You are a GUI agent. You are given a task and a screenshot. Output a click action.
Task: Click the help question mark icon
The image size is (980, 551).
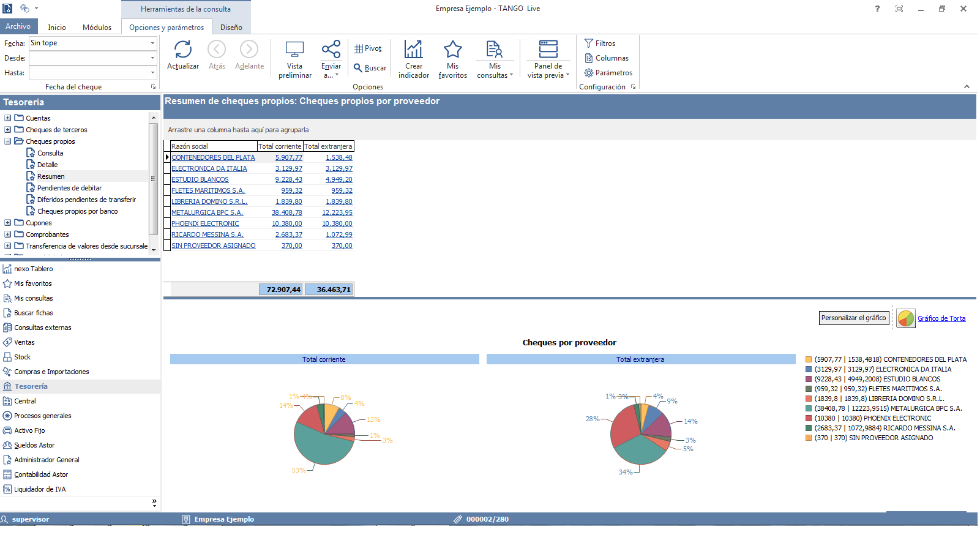(x=877, y=9)
